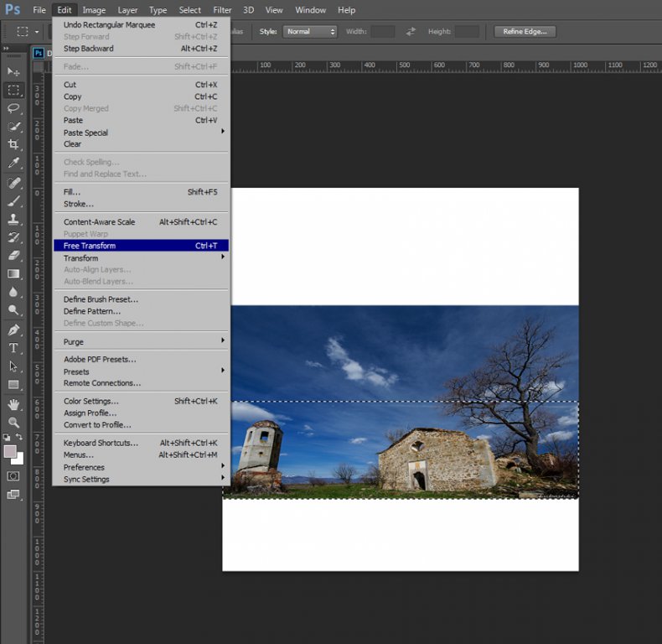Click the foreground color swatch
This screenshot has height=644, width=662.
pos(10,451)
